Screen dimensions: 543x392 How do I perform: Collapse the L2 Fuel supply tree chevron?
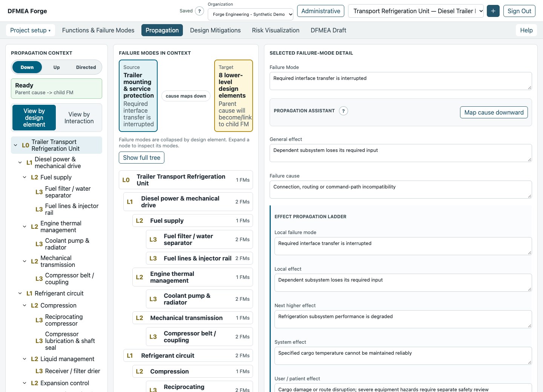tap(25, 177)
